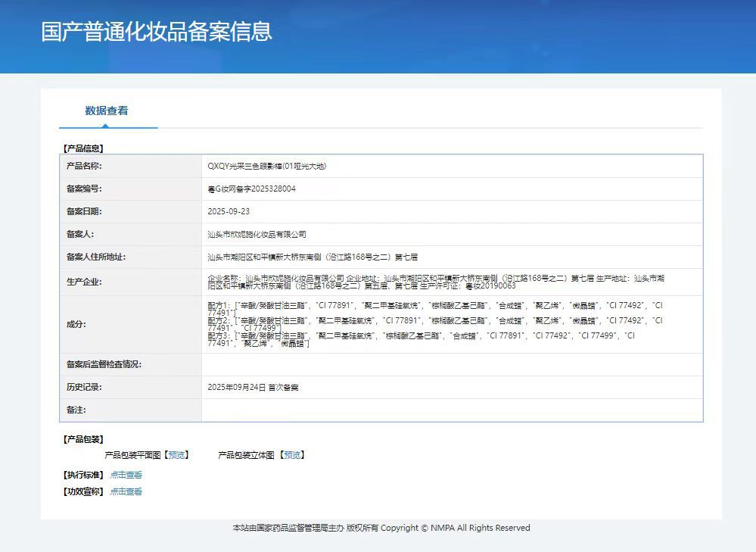
Task: Click the 备案后监督检查情况 label cell
Action: [x=131, y=364]
